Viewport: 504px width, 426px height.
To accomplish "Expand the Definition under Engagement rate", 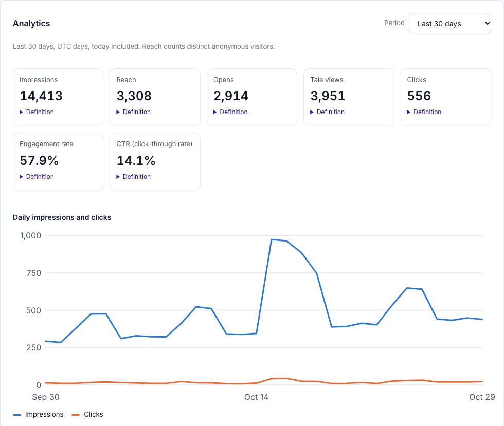I will (37, 177).
